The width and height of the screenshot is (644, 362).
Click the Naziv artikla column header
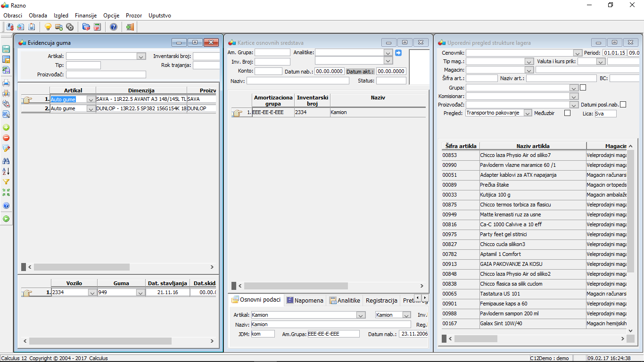(533, 146)
